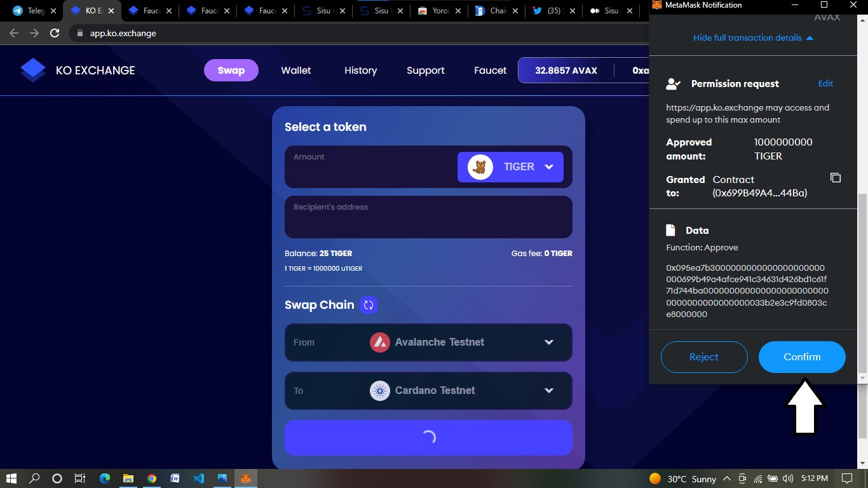Close the Yoroi browser tab
868x488 pixels.
[458, 11]
